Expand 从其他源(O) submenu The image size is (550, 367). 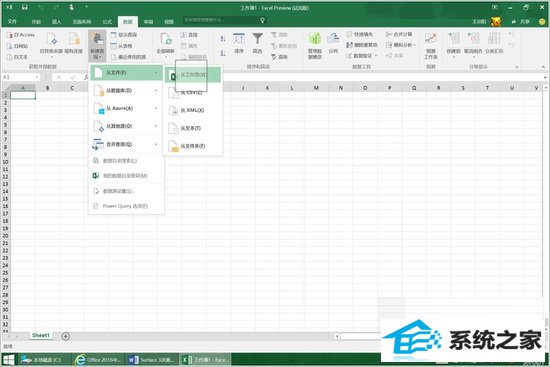click(x=126, y=126)
